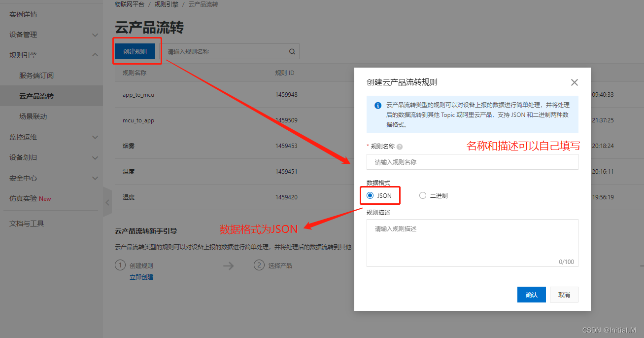The image size is (644, 338).
Task: Collapse the left navigation panel arrow
Action: (108, 202)
